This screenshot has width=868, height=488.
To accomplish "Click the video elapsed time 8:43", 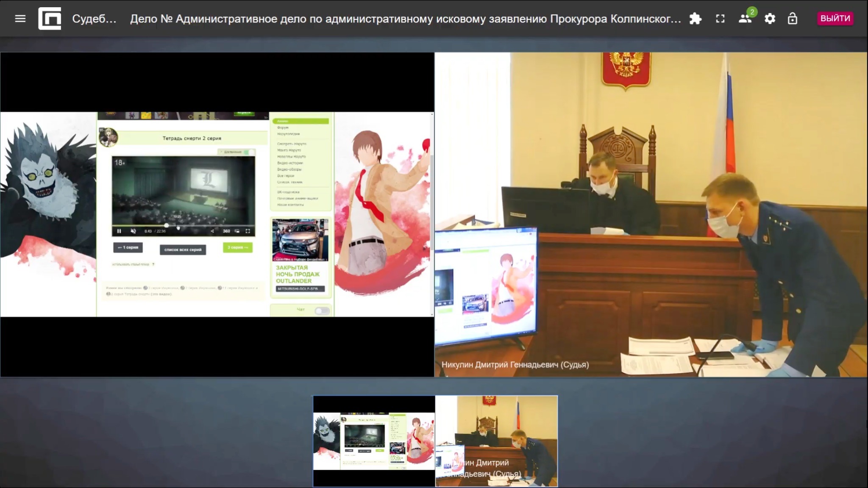I will [x=148, y=231].
